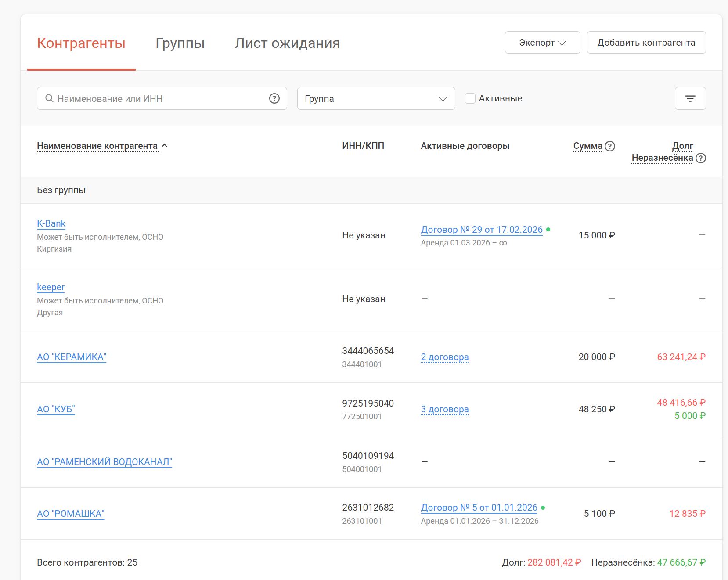
Task: Open the keeper counterparty link
Action: pyautogui.click(x=50, y=287)
